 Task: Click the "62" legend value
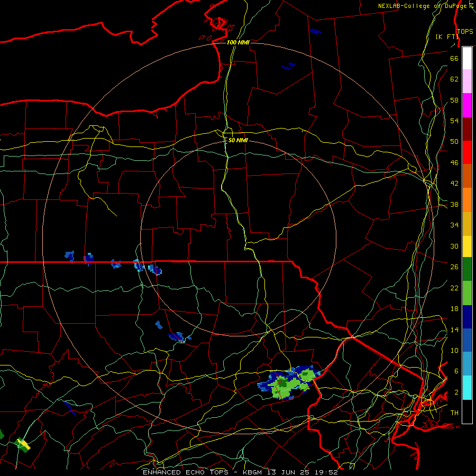(x=454, y=79)
